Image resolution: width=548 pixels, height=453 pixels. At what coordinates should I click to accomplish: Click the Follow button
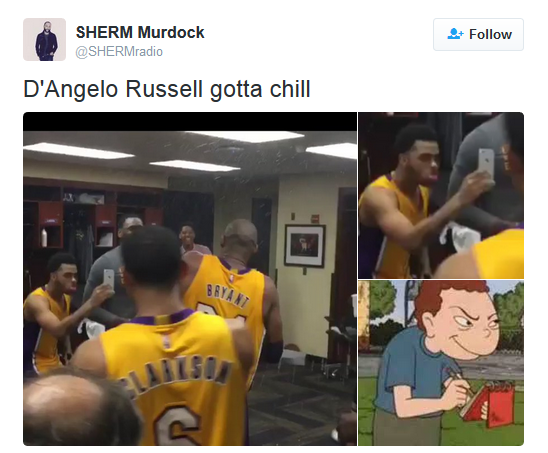tap(478, 34)
